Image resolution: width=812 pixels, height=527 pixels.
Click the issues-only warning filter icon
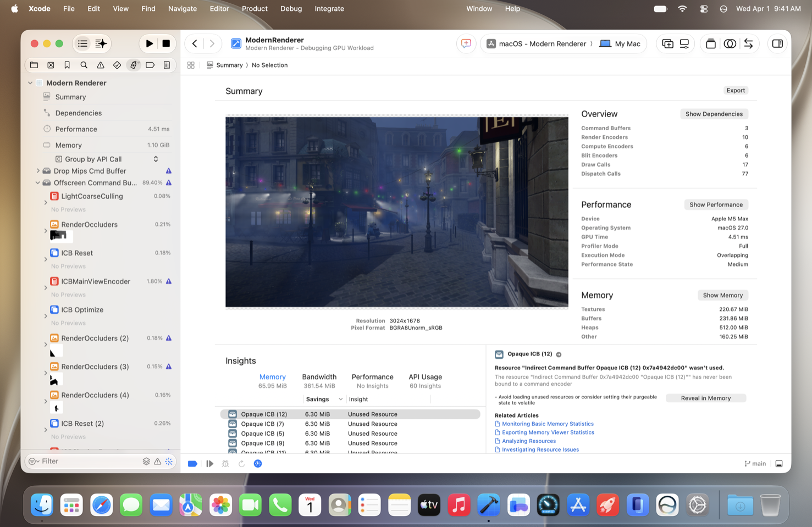click(x=158, y=461)
